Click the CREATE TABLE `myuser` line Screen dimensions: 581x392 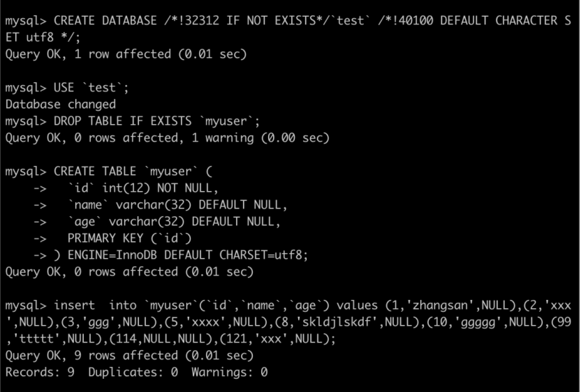pos(109,171)
